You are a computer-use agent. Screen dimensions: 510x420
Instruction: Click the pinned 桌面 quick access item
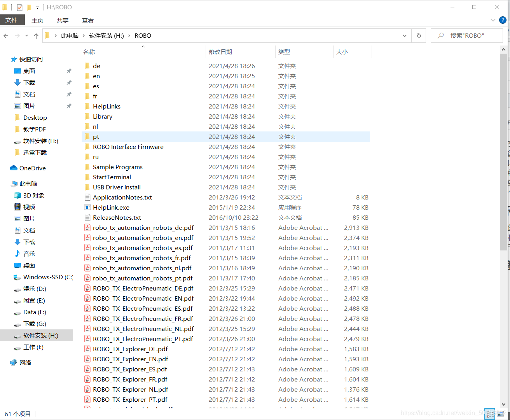[29, 71]
